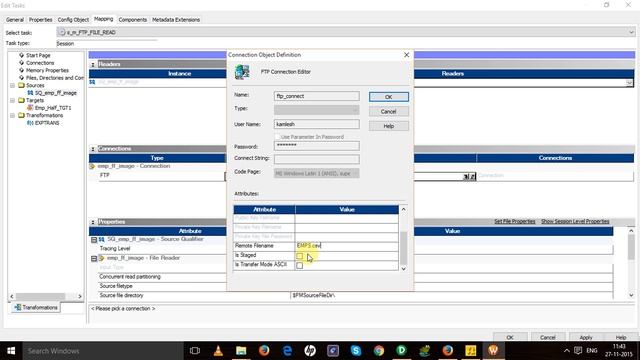The height and width of the screenshot is (360, 640).
Task: Collapse the Sources folder
Action: (x=13, y=85)
